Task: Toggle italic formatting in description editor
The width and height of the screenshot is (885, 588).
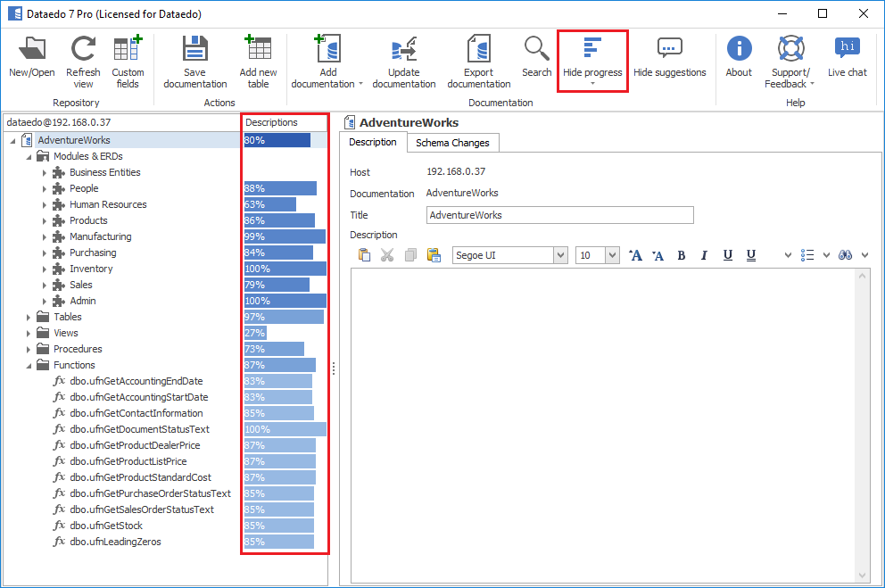Action: 704,255
